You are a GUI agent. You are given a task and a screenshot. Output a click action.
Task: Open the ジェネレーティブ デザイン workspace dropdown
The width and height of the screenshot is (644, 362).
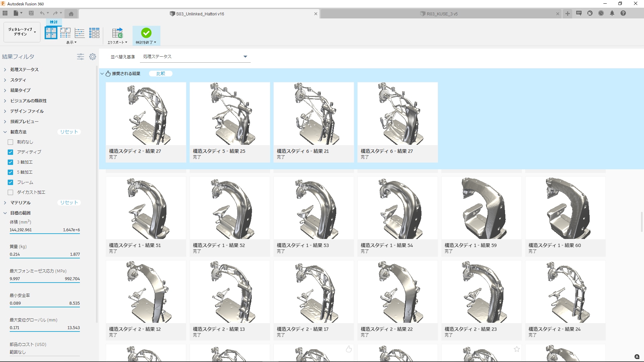click(x=22, y=32)
